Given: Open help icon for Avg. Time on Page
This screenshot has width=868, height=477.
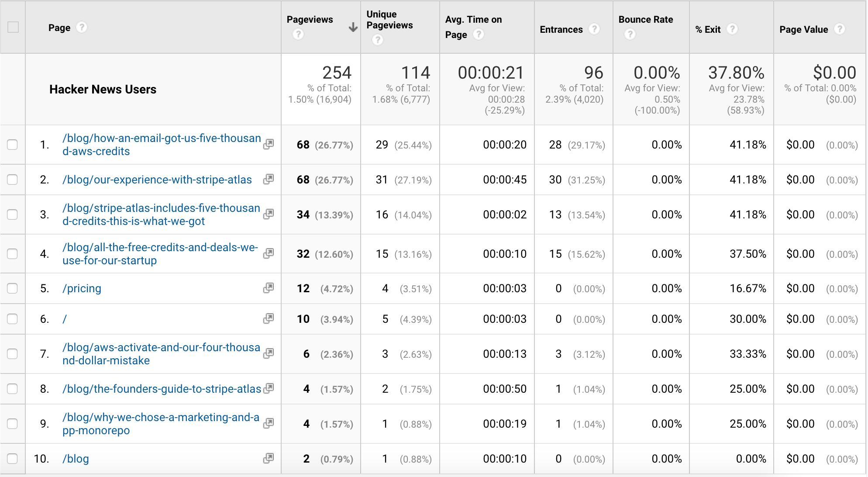Looking at the screenshot, I should 479,34.
